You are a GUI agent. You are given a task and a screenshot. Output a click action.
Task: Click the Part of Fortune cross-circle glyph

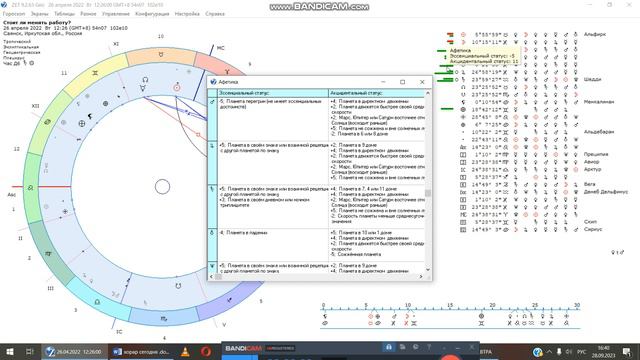click(82, 123)
